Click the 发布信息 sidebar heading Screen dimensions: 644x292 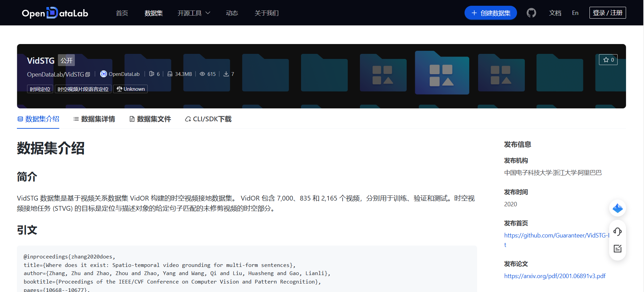click(517, 144)
